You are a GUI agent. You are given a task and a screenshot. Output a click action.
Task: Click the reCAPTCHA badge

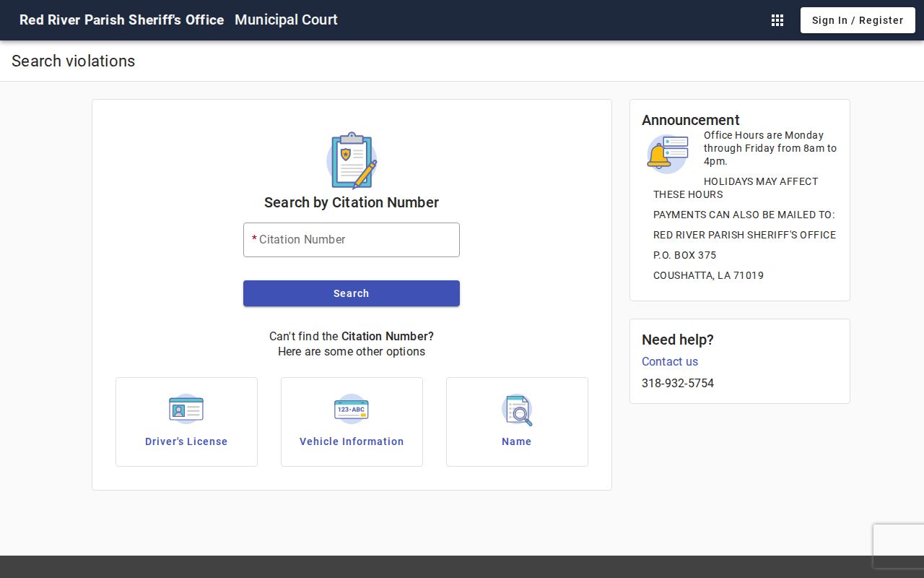pyautogui.click(x=899, y=546)
